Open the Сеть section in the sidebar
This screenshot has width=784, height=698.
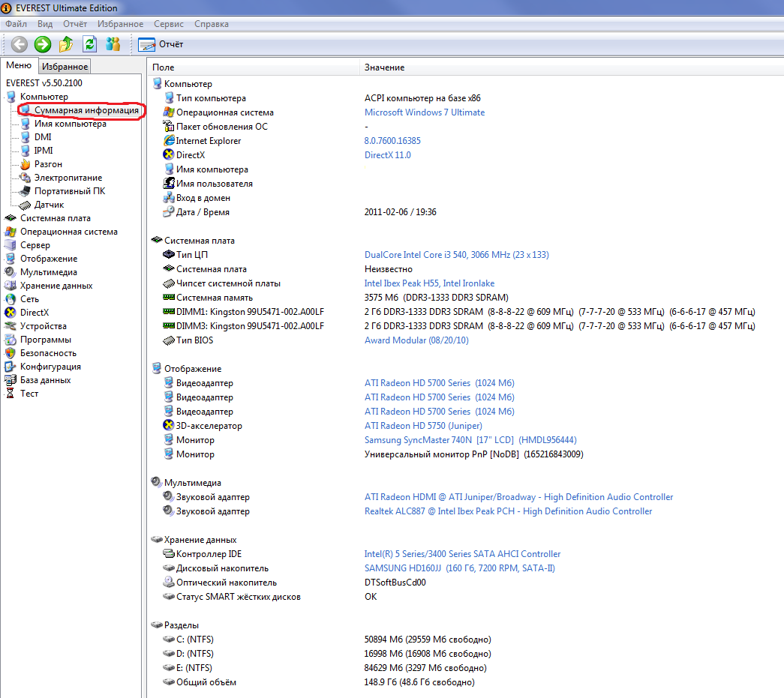pyautogui.click(x=30, y=298)
